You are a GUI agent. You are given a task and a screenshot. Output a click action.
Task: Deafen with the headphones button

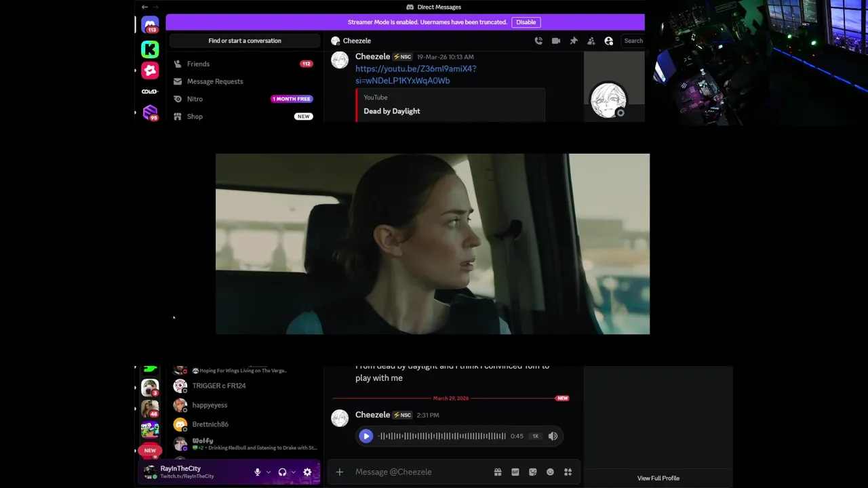click(282, 472)
